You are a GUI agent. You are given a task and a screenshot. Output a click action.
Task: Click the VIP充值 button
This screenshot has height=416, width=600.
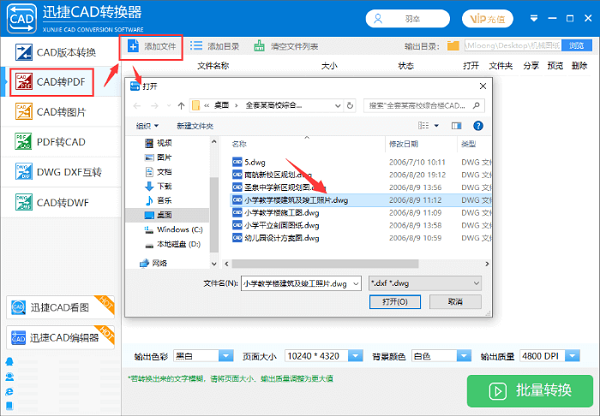tap(488, 18)
